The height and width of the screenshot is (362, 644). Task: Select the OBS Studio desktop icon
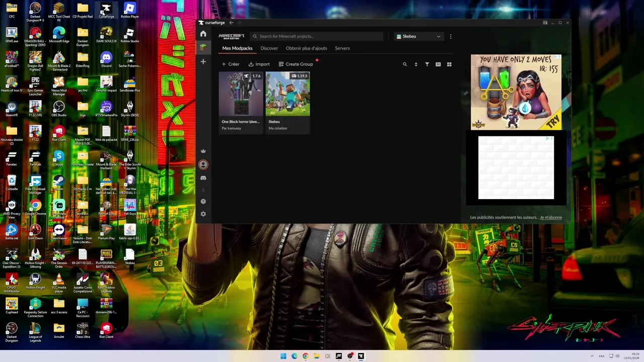coord(59,109)
